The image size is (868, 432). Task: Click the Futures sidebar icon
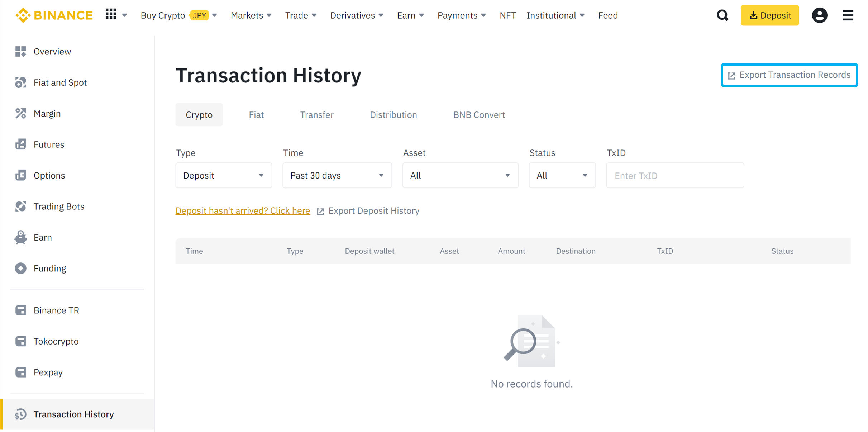coord(21,144)
